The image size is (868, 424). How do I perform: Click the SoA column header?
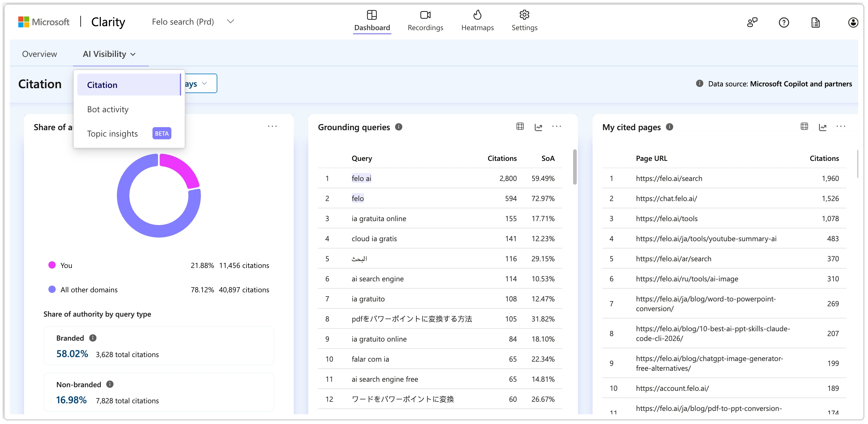point(548,158)
